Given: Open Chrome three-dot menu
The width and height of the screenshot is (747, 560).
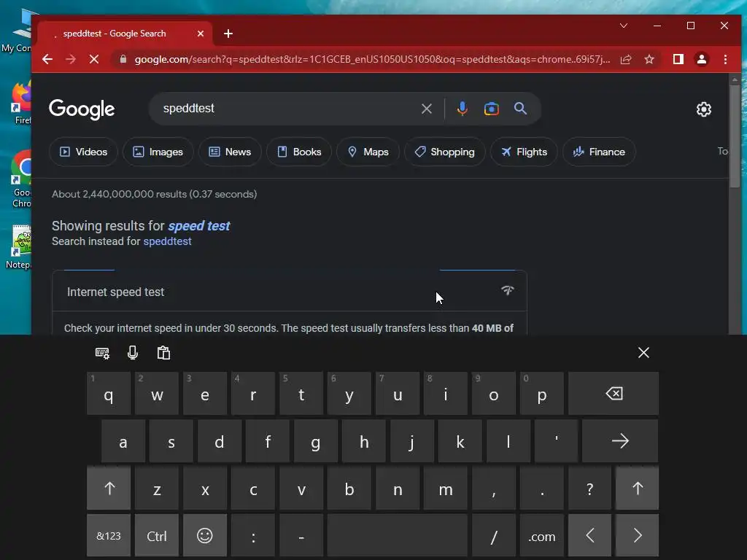Looking at the screenshot, I should 725,59.
